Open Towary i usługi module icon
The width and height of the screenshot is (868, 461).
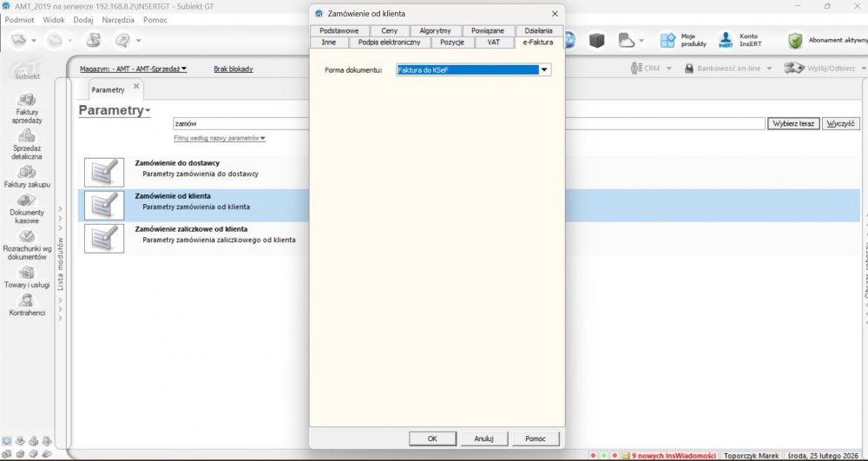(27, 273)
